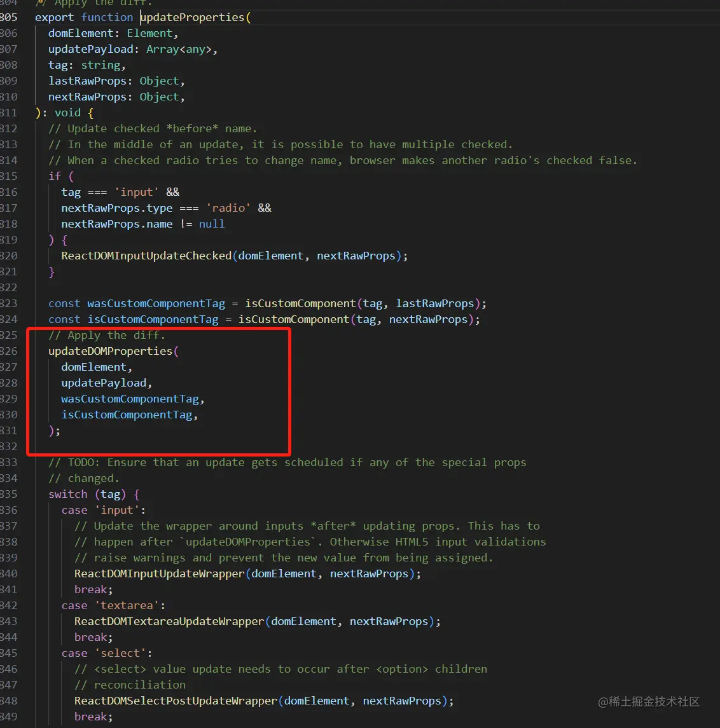Viewport: 720px width, 728px height.
Task: Click lastRawProps argument of isCustomComponent
Action: coord(435,304)
